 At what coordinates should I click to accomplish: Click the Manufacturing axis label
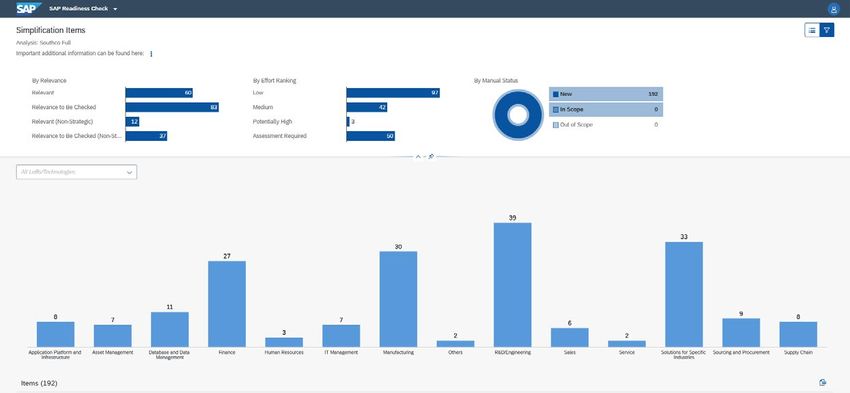(398, 352)
